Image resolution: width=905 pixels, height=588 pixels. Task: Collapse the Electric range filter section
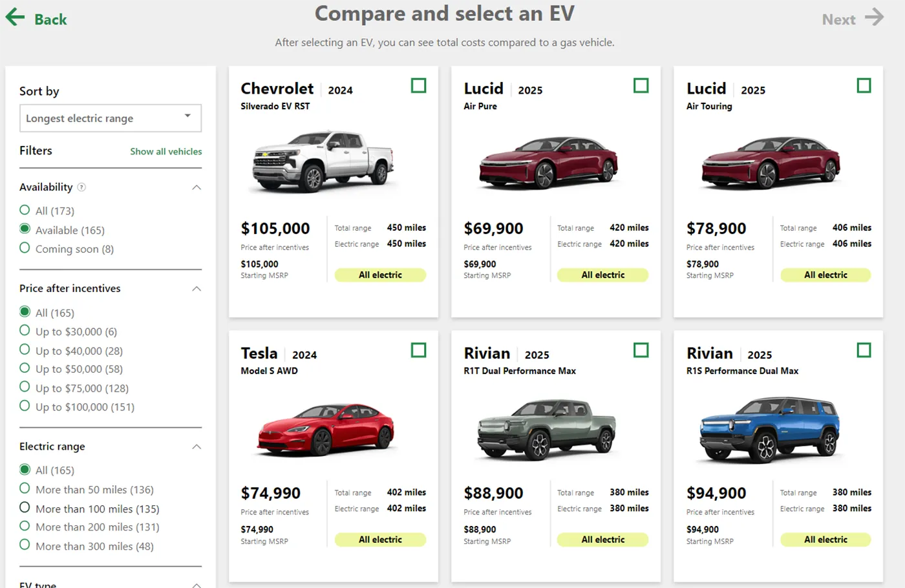point(197,447)
